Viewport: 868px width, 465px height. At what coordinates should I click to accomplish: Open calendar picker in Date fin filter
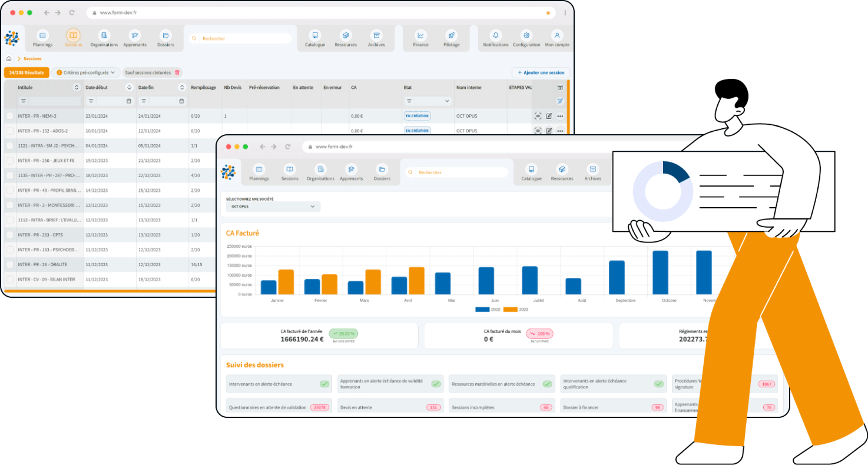181,101
